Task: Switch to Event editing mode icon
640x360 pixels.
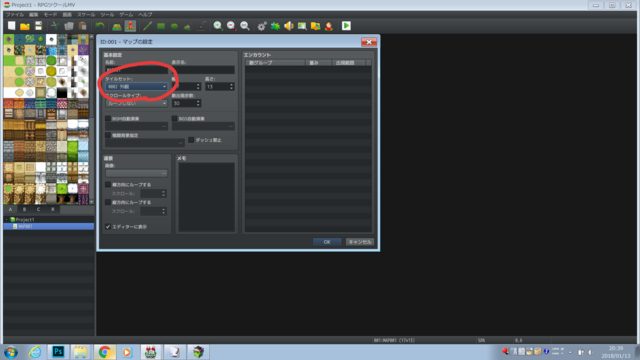Action: pos(130,26)
